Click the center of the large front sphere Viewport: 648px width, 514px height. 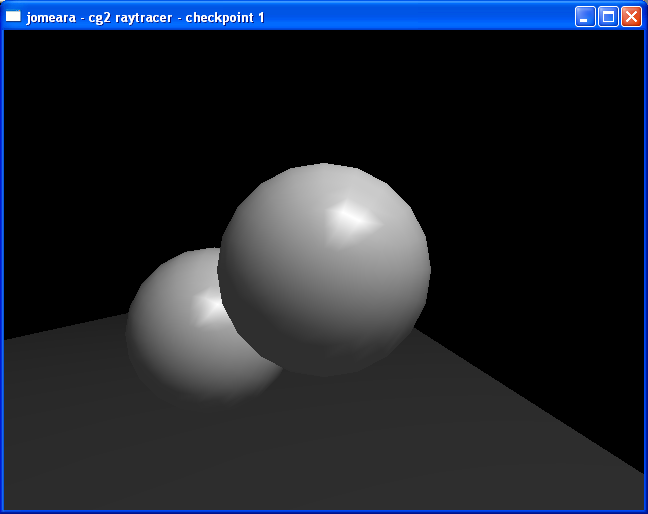coord(324,270)
